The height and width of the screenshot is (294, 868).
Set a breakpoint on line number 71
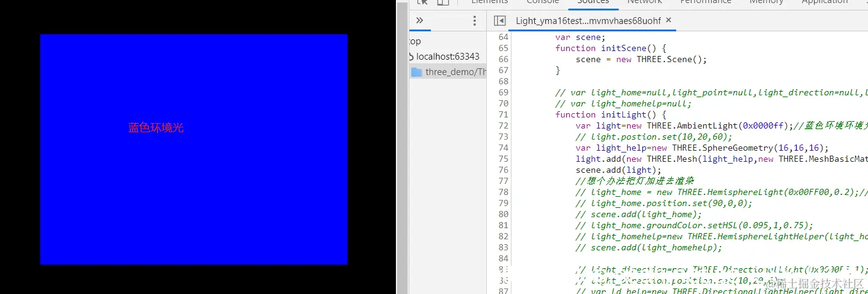tap(503, 114)
